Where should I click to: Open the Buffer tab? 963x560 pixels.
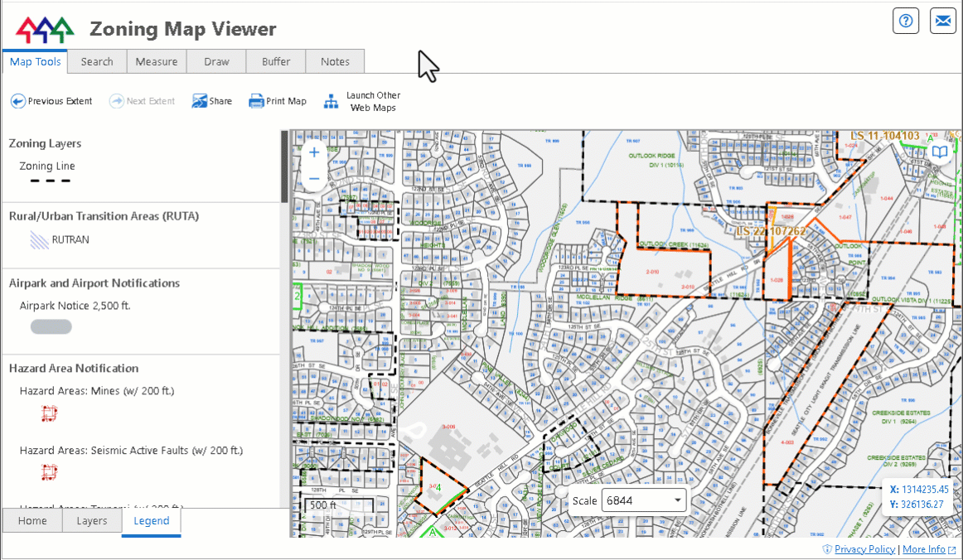276,61
